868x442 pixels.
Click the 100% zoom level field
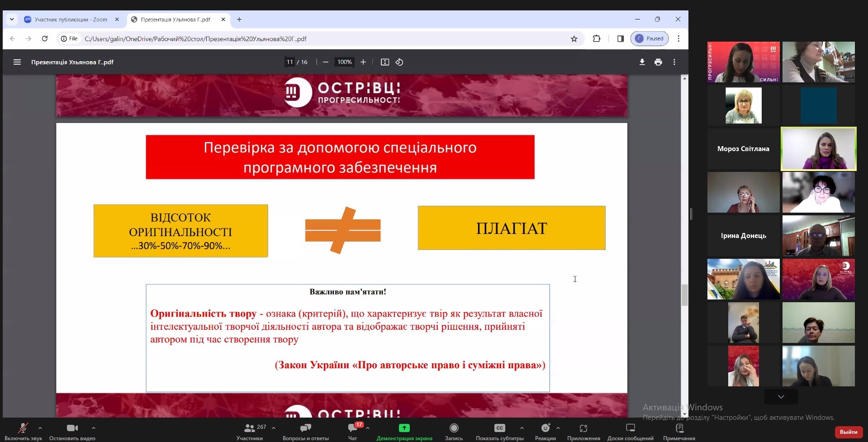(344, 62)
